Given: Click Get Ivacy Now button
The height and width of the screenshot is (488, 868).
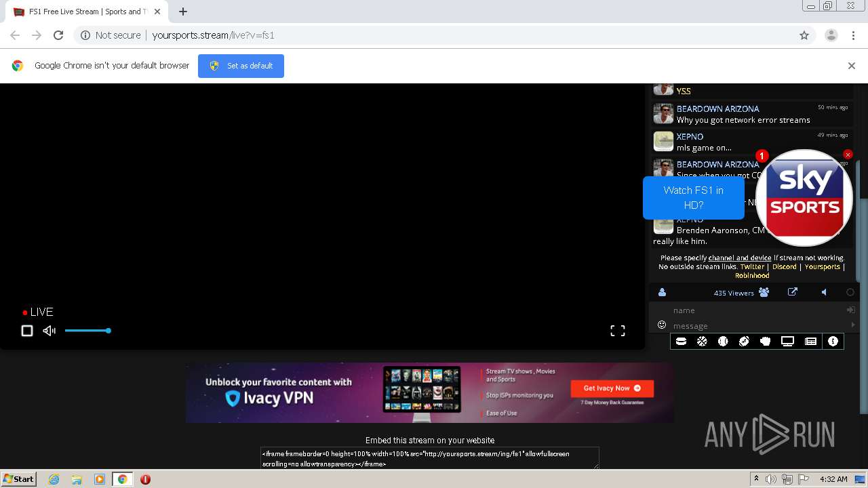Looking at the screenshot, I should point(612,388).
